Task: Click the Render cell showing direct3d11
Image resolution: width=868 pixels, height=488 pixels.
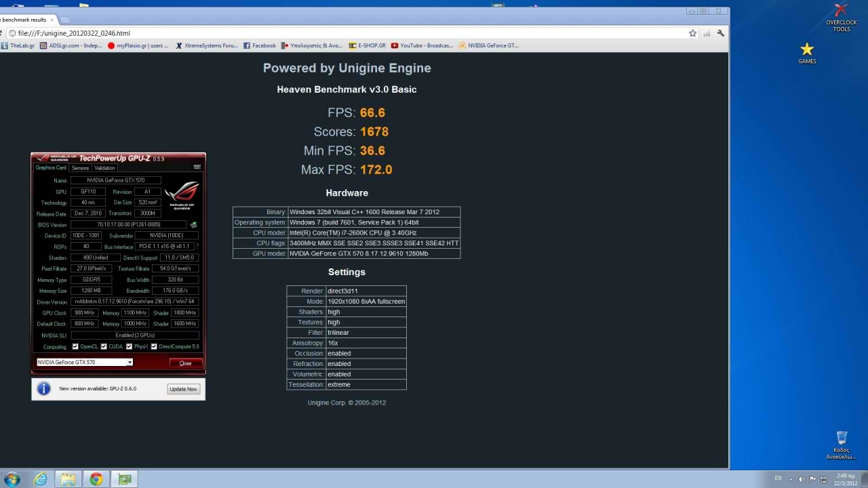Action: tap(366, 291)
